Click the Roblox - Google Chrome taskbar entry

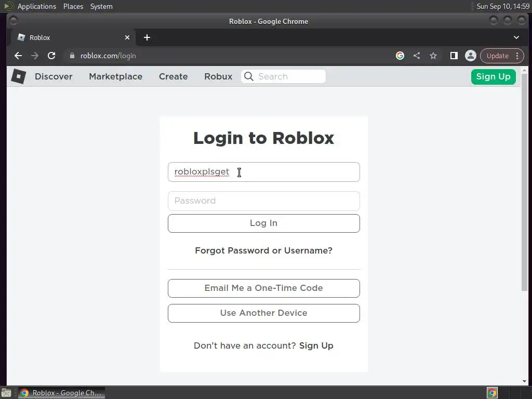pos(61,393)
